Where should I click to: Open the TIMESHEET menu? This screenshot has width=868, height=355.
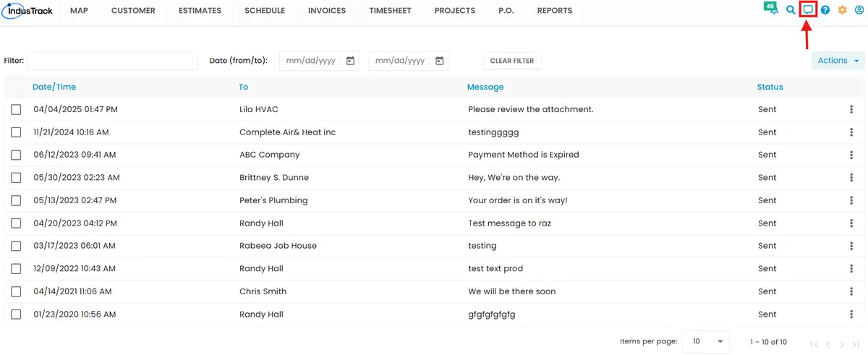click(x=391, y=11)
